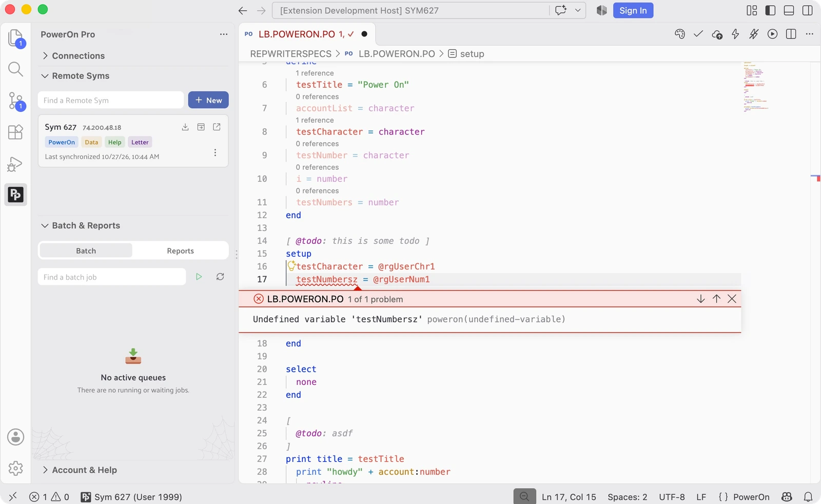Change Spaces: 2 indentation setting

pos(628,497)
